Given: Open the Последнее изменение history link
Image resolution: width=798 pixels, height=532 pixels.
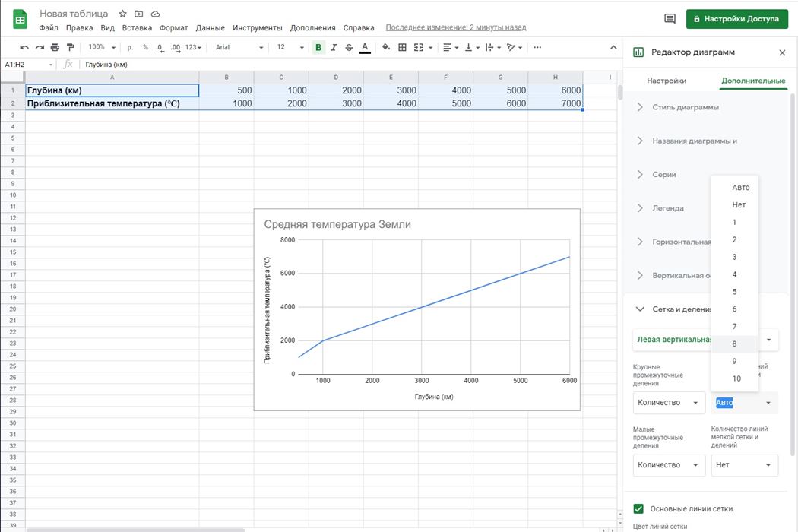Looking at the screenshot, I should [455, 27].
